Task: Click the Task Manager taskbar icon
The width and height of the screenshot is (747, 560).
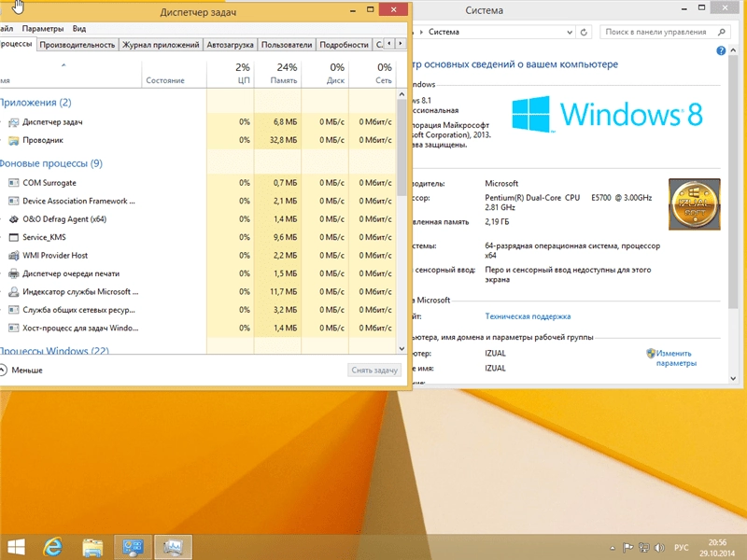Action: 174,547
